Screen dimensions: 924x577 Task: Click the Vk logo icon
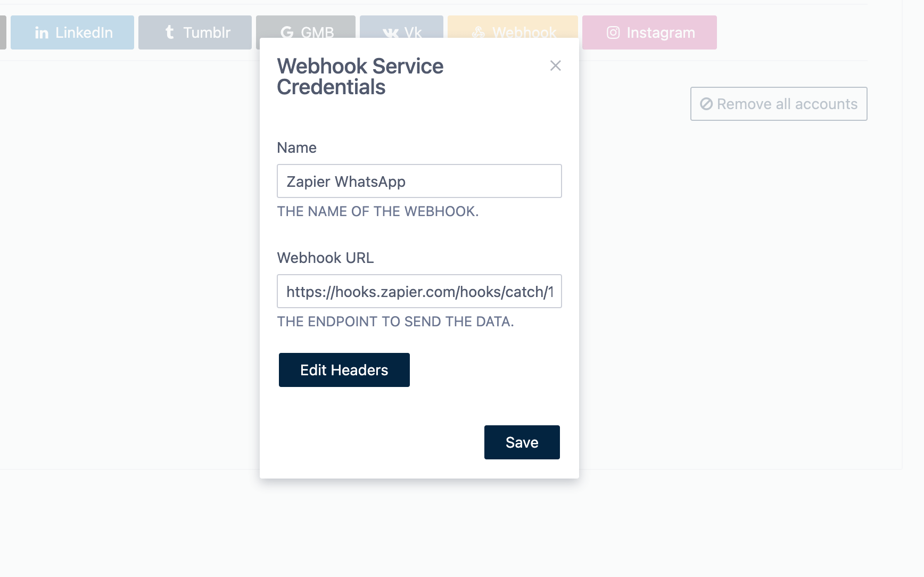coord(390,33)
